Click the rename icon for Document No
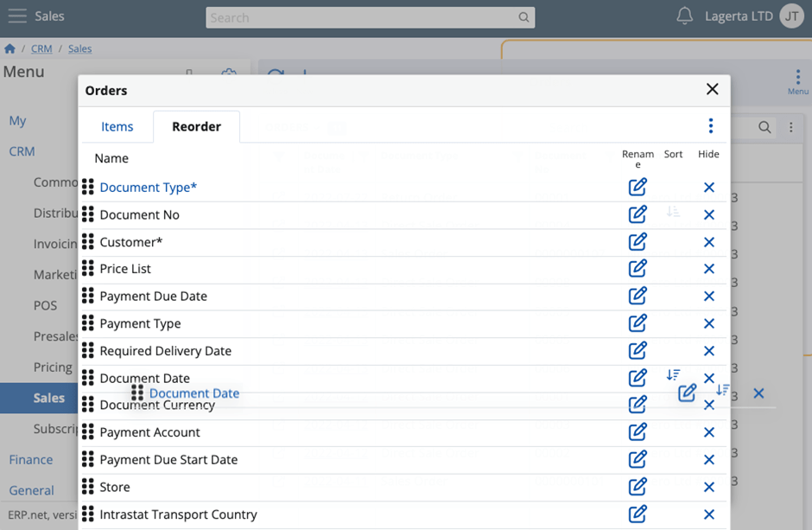This screenshot has width=812, height=530. pyautogui.click(x=638, y=214)
